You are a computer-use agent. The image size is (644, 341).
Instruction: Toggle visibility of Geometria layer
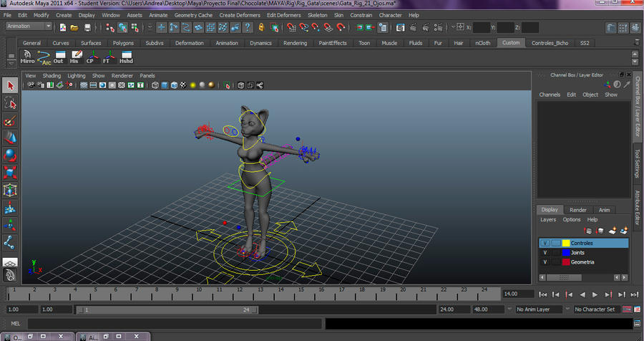click(545, 262)
